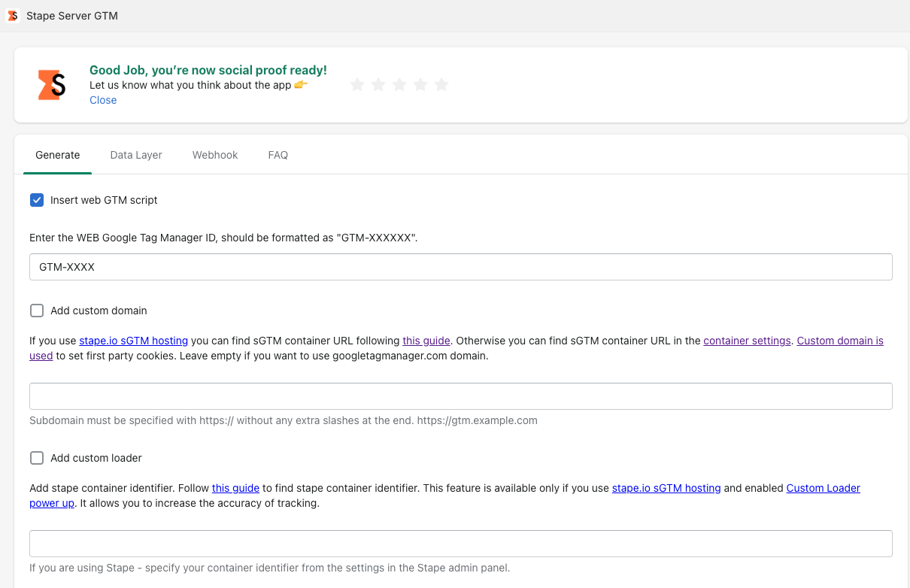This screenshot has width=910, height=588.
Task: Rate the app three stars
Action: tap(399, 84)
